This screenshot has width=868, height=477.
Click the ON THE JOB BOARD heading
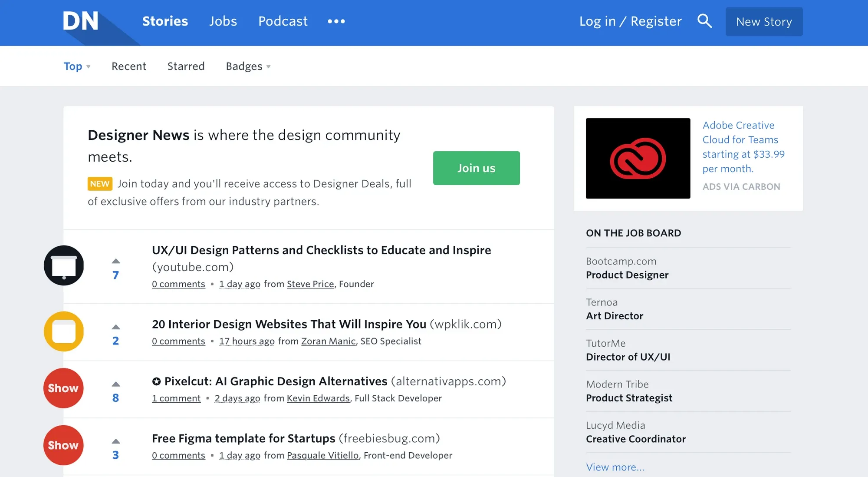tap(633, 233)
